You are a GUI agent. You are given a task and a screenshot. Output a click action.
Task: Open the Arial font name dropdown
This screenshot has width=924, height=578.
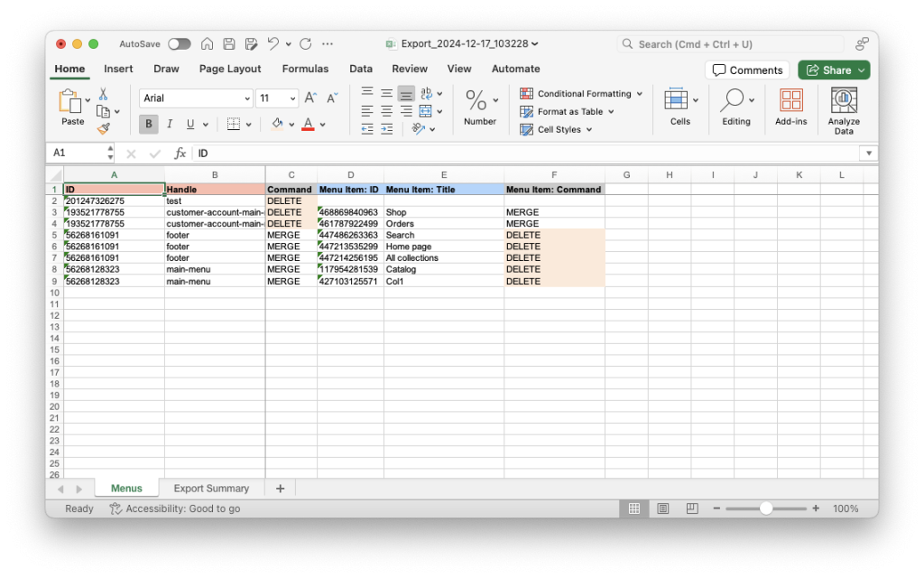tap(247, 98)
